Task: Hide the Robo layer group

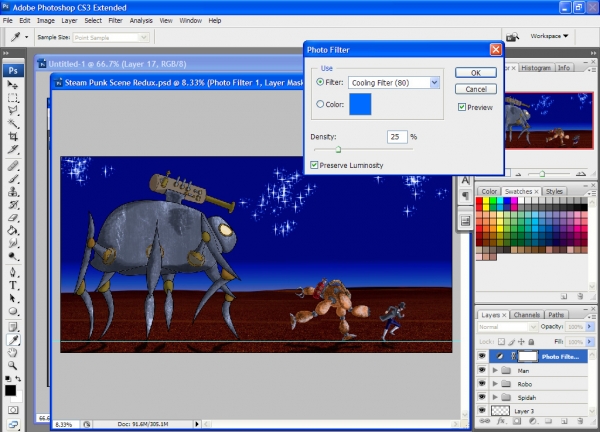Action: click(482, 383)
